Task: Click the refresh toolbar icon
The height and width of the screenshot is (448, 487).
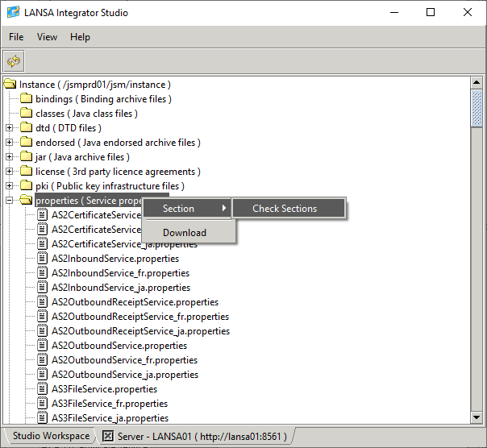Action: click(x=14, y=61)
